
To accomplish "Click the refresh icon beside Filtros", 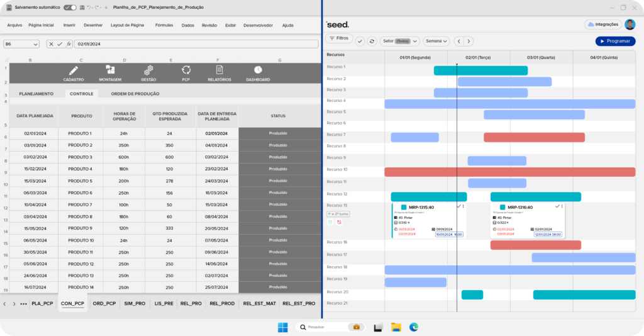I will (372, 41).
